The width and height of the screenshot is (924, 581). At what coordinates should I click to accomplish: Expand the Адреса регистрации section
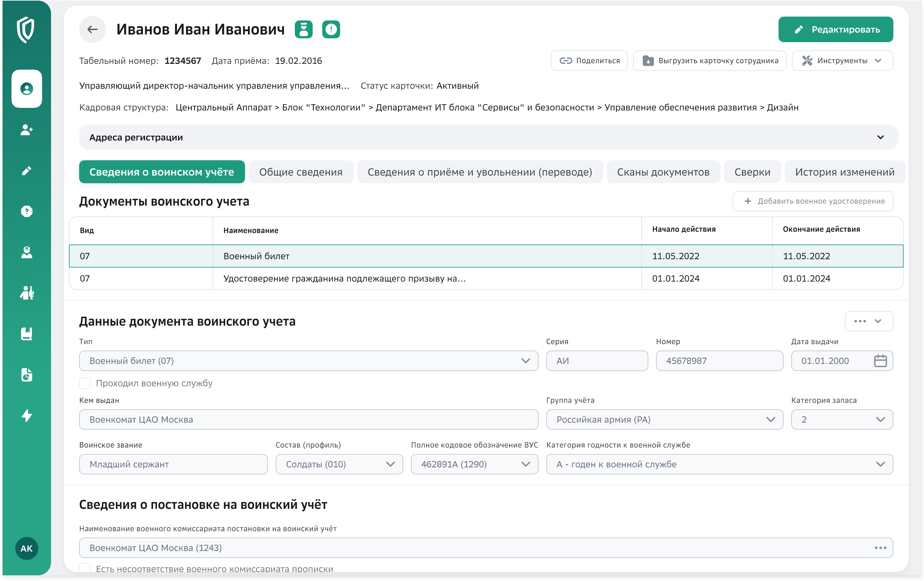tap(880, 138)
